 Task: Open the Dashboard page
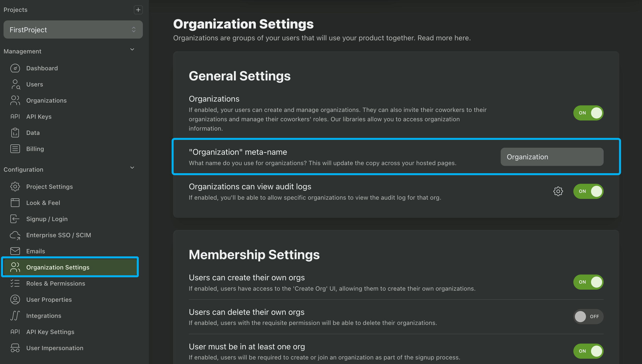coord(15,68)
